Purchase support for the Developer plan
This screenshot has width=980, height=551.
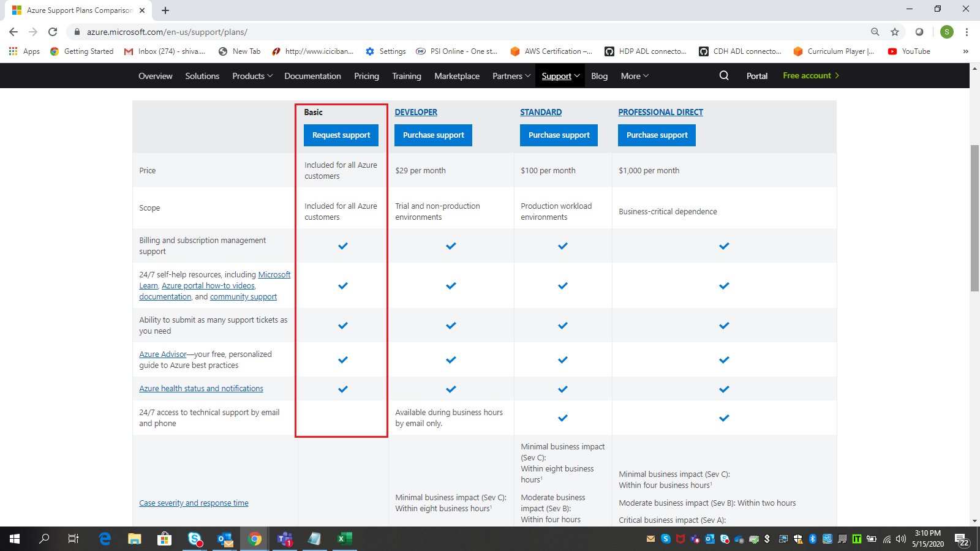[434, 135]
